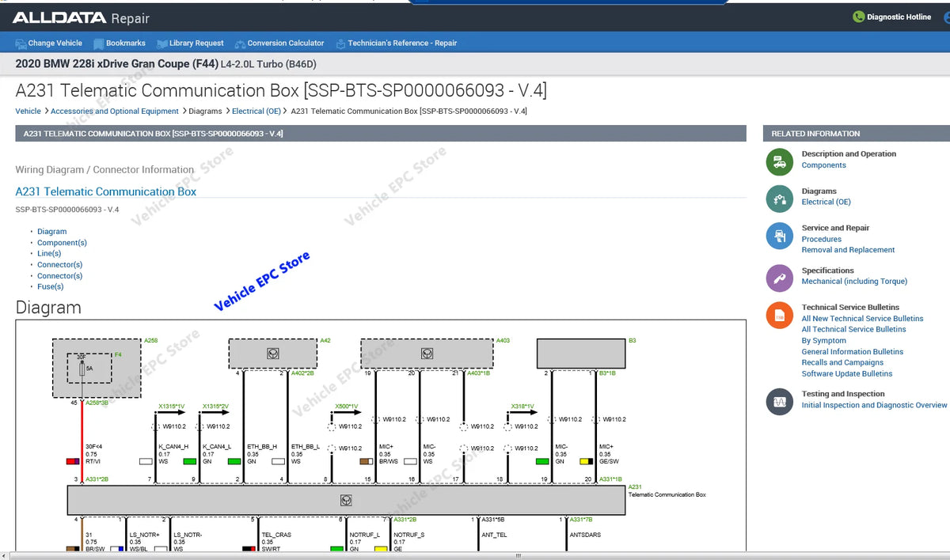The image size is (950, 560).
Task: Click the A258 fuse box component in diagram
Action: [97, 368]
